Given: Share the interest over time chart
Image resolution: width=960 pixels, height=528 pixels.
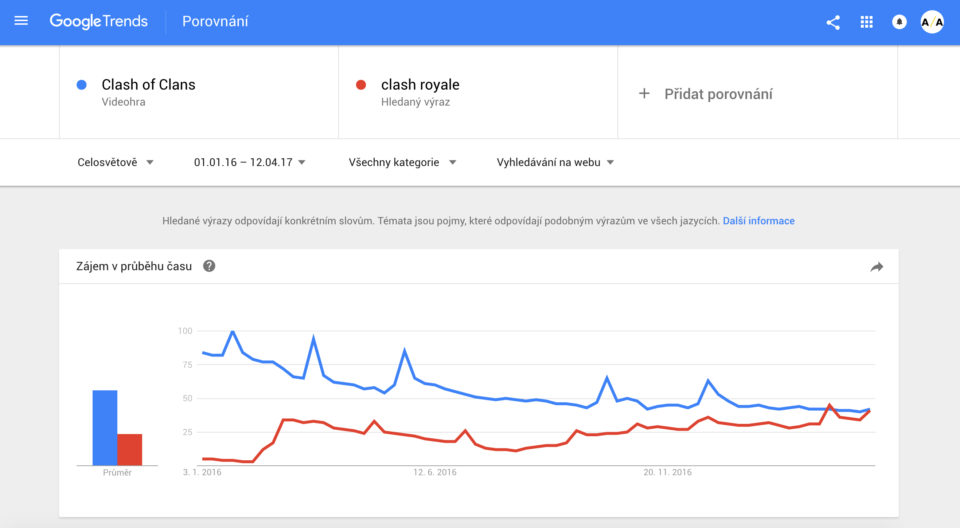Looking at the screenshot, I should (x=877, y=266).
